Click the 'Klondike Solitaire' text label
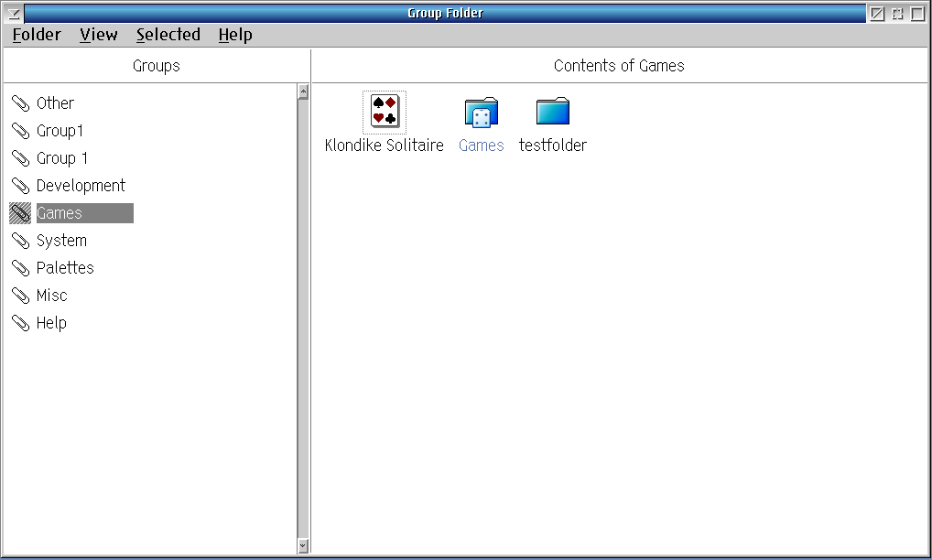 (385, 145)
